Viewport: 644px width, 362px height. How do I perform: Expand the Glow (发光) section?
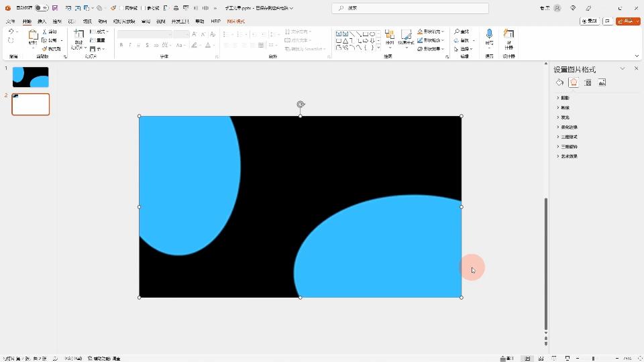pyautogui.click(x=565, y=117)
